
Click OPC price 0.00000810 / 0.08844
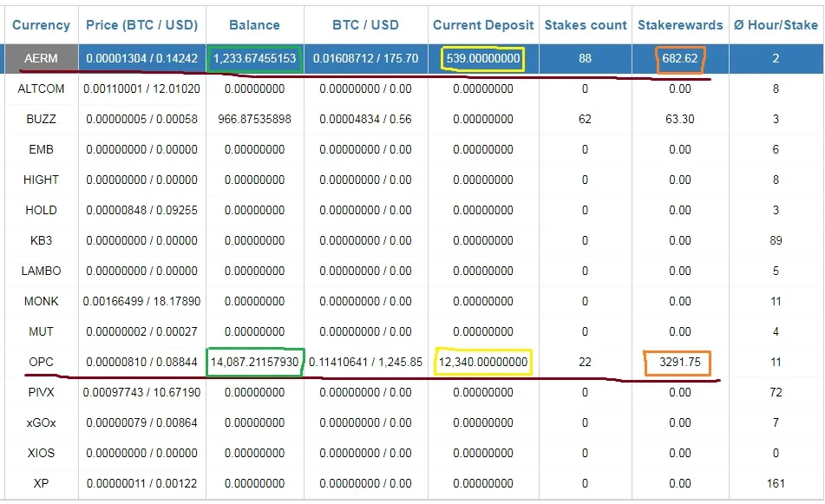(142, 362)
